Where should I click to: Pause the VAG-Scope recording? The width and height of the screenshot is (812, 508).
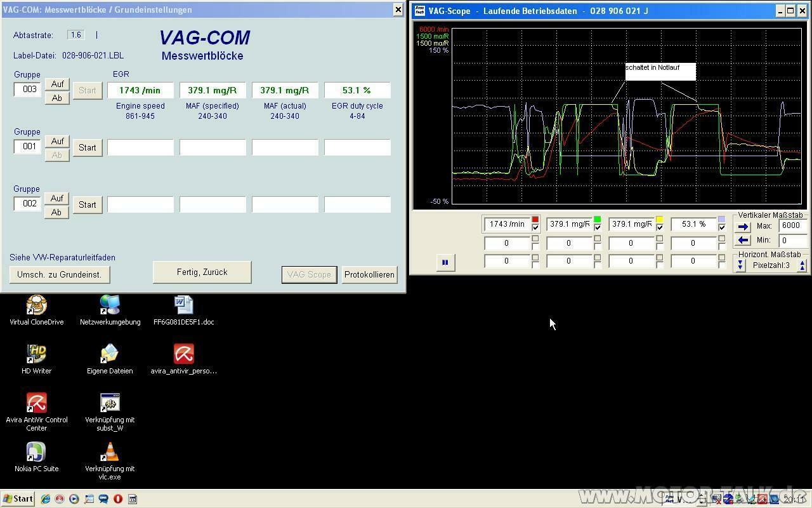[445, 262]
